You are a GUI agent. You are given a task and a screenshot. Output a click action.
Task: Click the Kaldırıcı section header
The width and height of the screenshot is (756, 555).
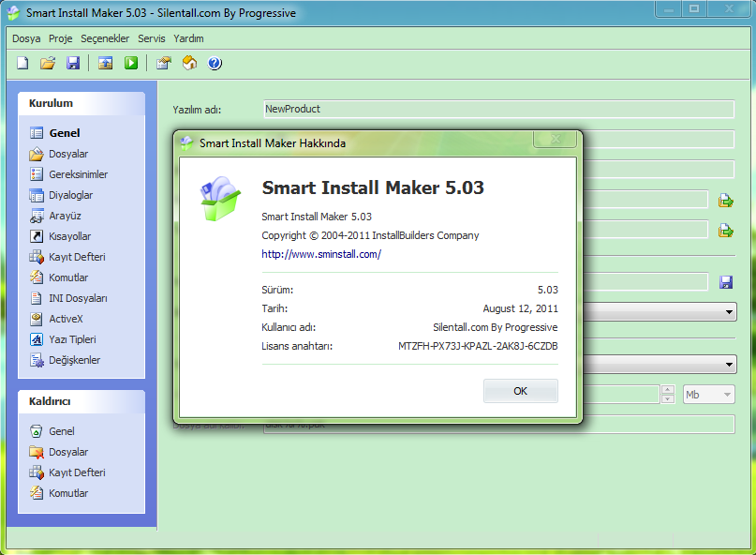[82, 401]
